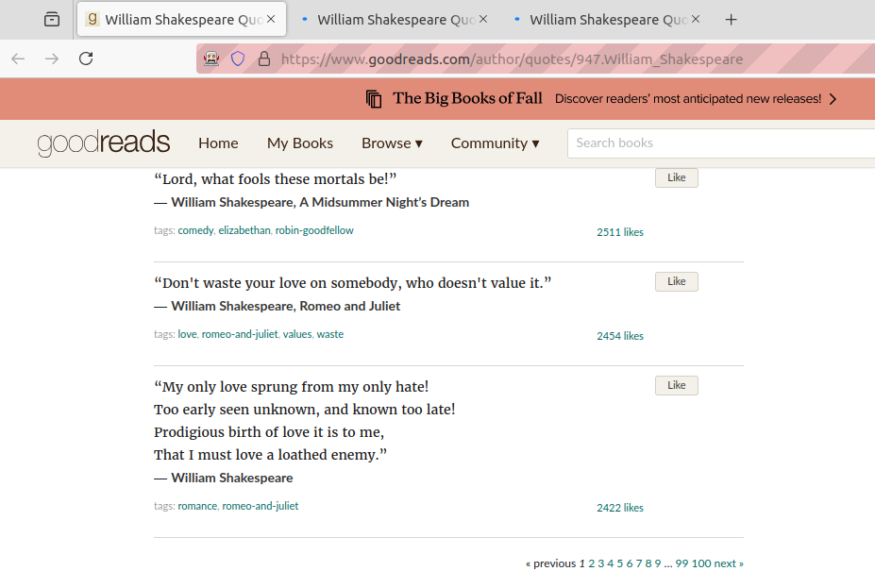This screenshot has height=588, width=875.
Task: Open the Browse dropdown menu
Action: pyautogui.click(x=392, y=143)
